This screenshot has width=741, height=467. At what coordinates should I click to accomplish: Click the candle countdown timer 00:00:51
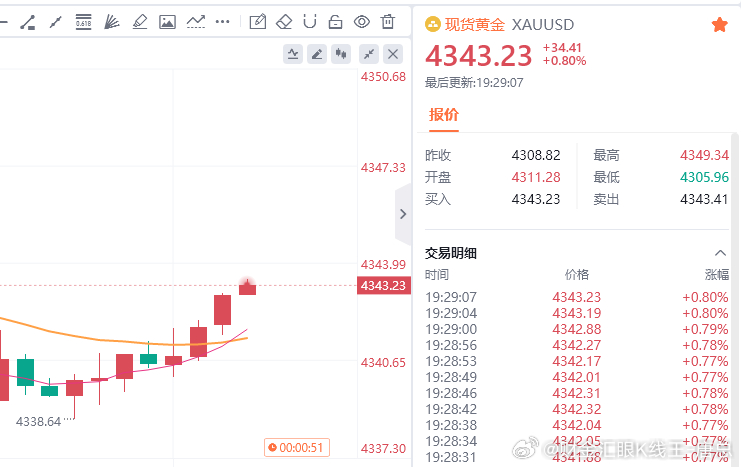click(x=297, y=448)
